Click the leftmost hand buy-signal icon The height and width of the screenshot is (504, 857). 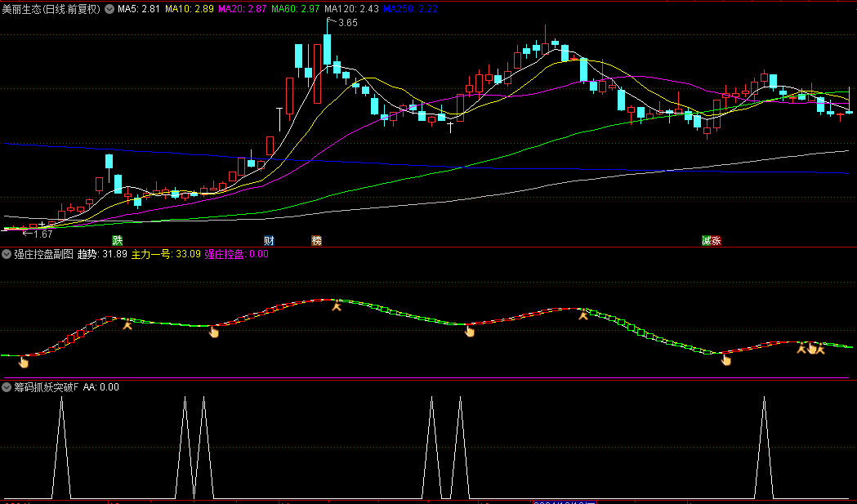pos(24,361)
